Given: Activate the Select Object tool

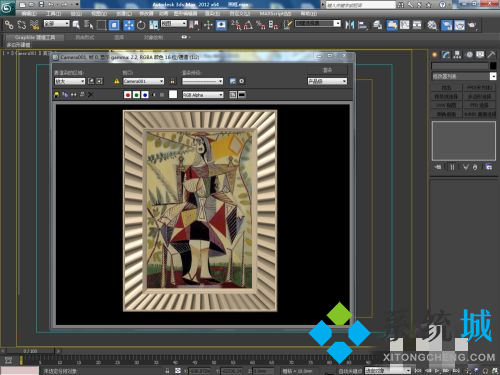Looking at the screenshot, I should [76, 25].
